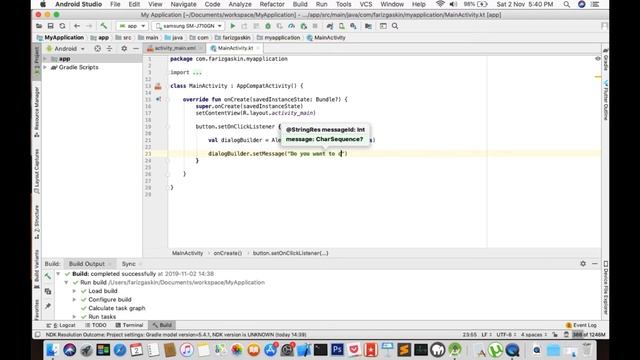The height and width of the screenshot is (360, 640).
Task: Open Project Structure toolbar icon
Action: click(x=368, y=26)
